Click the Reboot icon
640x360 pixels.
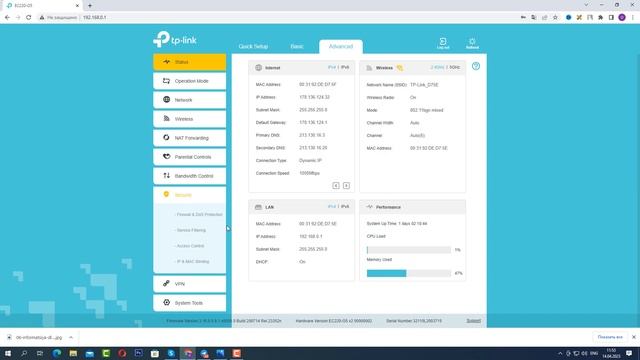pos(472,43)
